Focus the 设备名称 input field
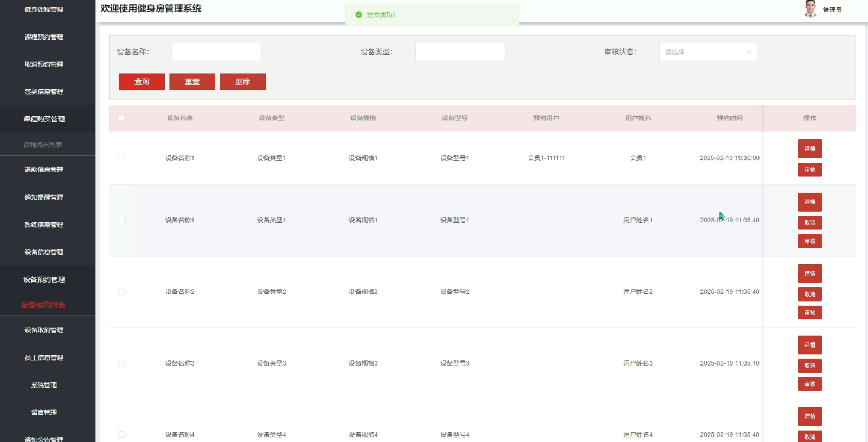 point(216,52)
